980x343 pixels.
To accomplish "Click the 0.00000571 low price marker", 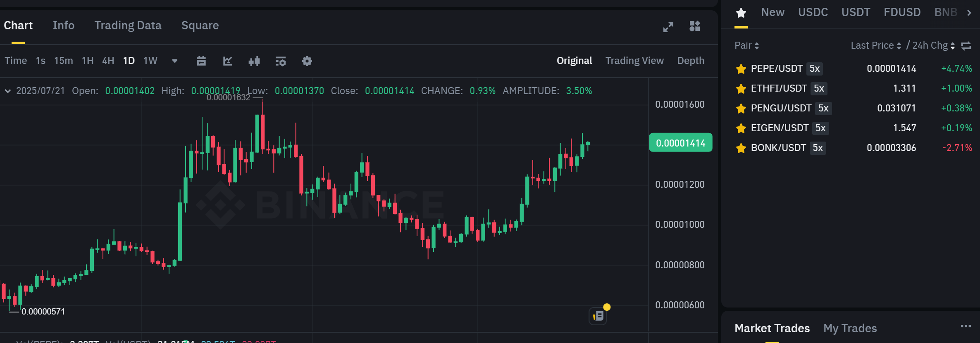I will coord(43,312).
